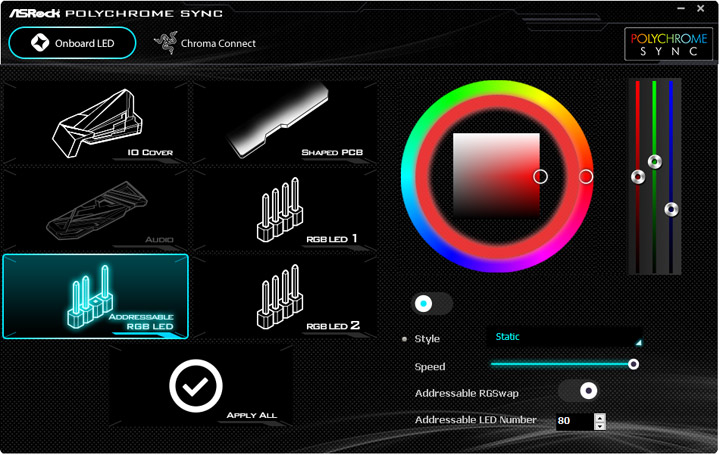Select the Audio LED zone
The image size is (720, 455).
(x=96, y=209)
